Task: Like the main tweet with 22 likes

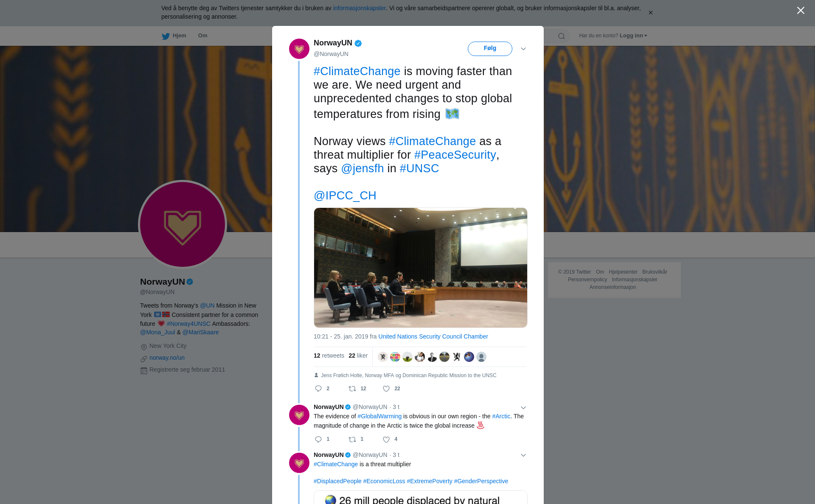Action: point(386,389)
